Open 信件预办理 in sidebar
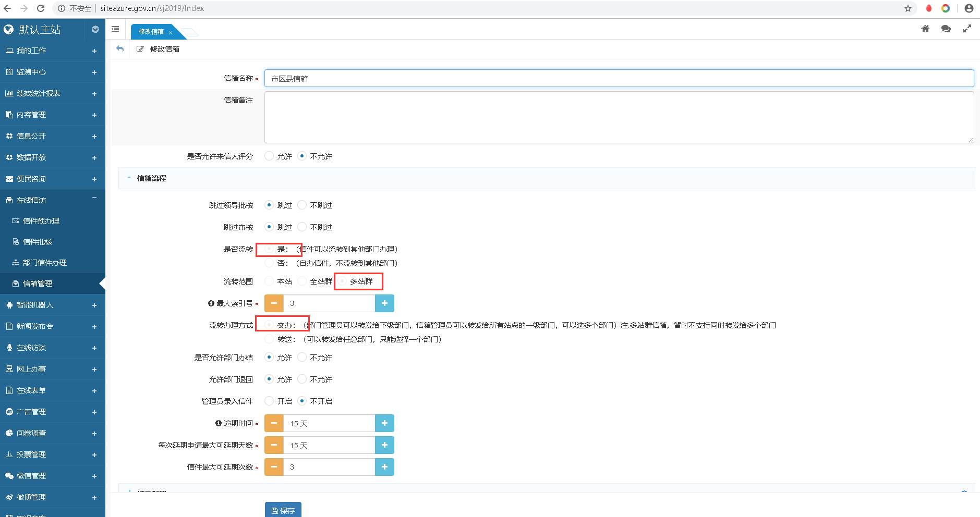The image size is (980, 517). (41, 221)
